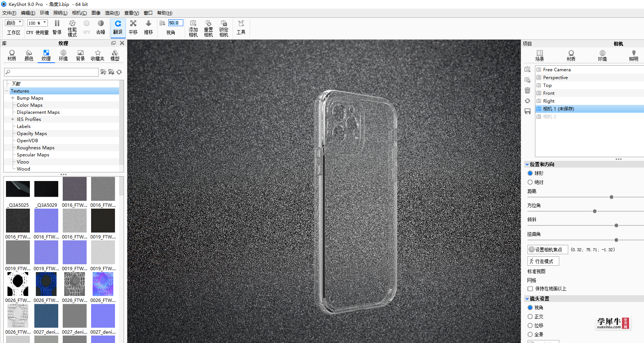Open the 渲染(R) menu
Image resolution: width=644 pixels, height=343 pixels.
(x=112, y=13)
